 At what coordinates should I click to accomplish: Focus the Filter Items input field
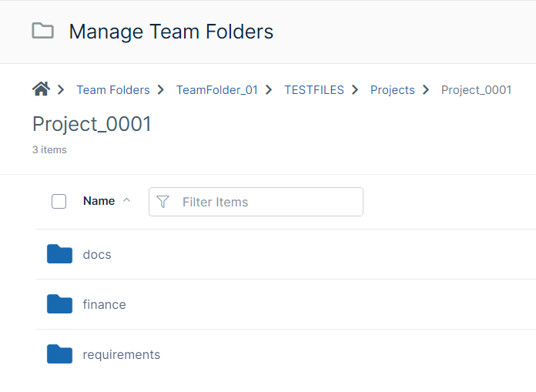pos(256,202)
